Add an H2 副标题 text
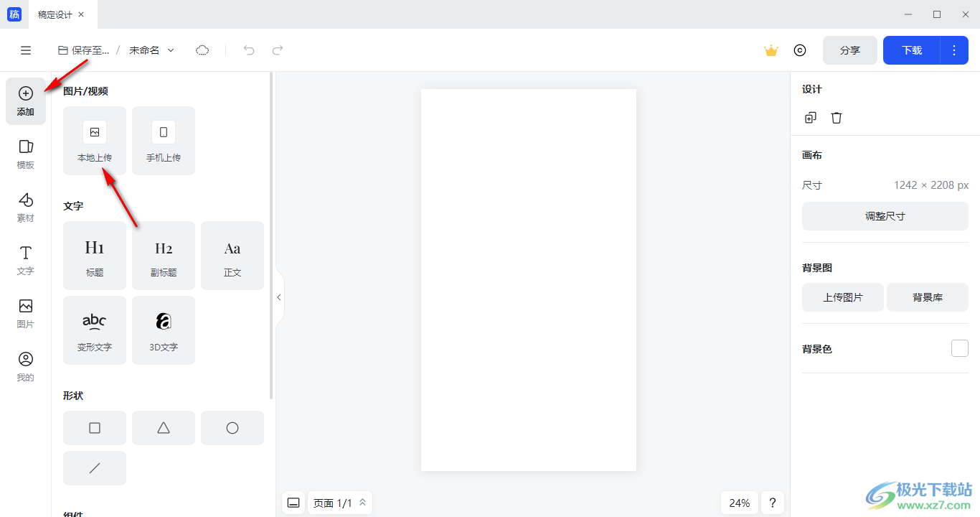Screen dimensions: 980x517 [x=164, y=256]
